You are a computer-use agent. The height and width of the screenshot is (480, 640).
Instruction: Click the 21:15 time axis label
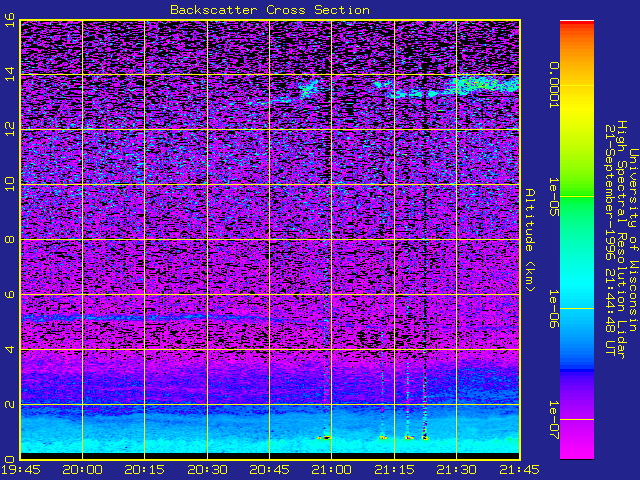(394, 470)
